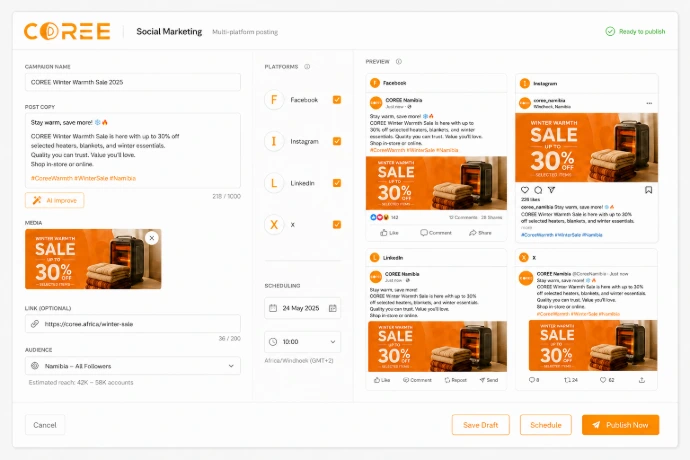This screenshot has height=460, width=690.
Task: Click the Instagram platform circle icon
Action: click(274, 141)
